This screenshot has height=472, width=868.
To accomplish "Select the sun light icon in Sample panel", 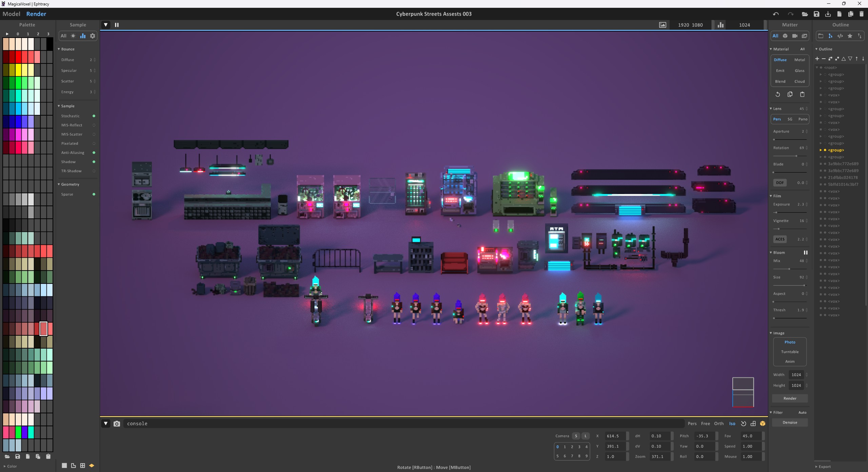I will click(x=73, y=36).
